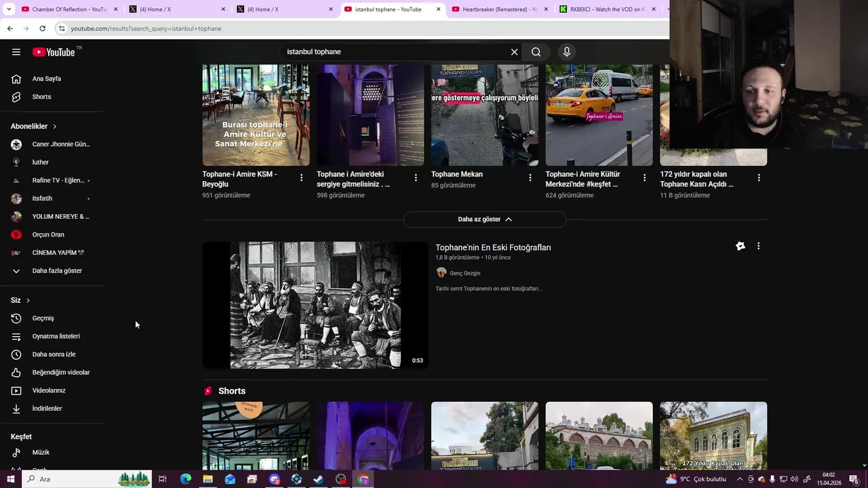
Task: Open Task View on the taskbar
Action: point(163,479)
